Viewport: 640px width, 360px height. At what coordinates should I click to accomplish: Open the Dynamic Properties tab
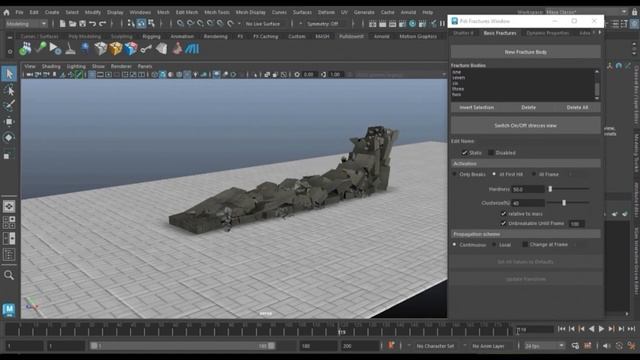(x=547, y=33)
